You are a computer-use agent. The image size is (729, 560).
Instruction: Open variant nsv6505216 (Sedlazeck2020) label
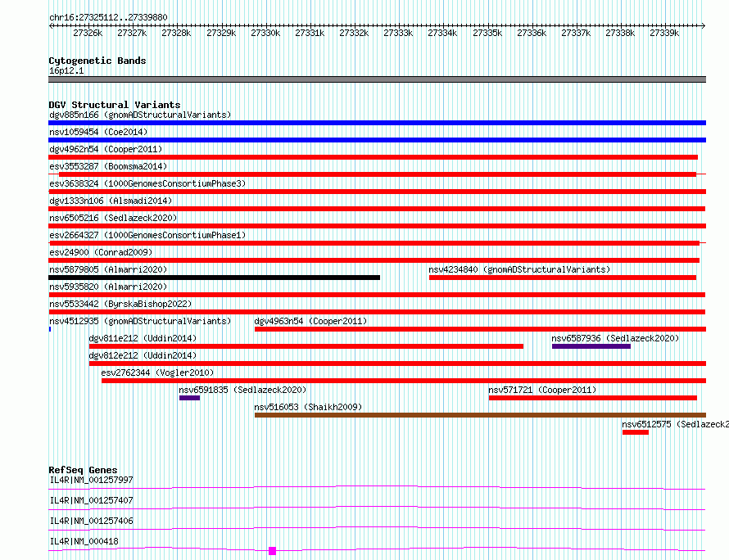click(x=113, y=218)
